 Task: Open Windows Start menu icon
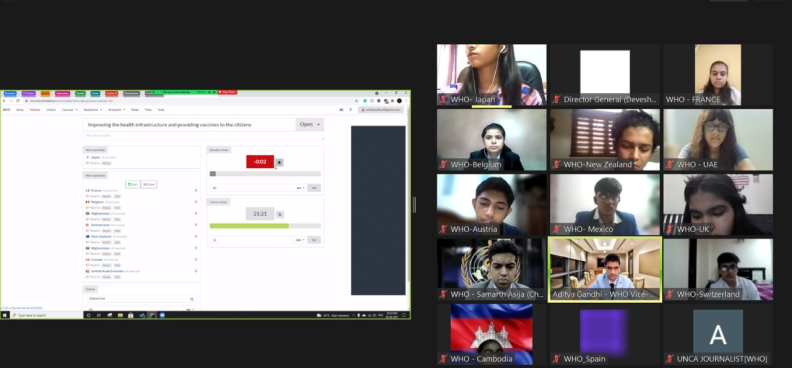(x=5, y=315)
